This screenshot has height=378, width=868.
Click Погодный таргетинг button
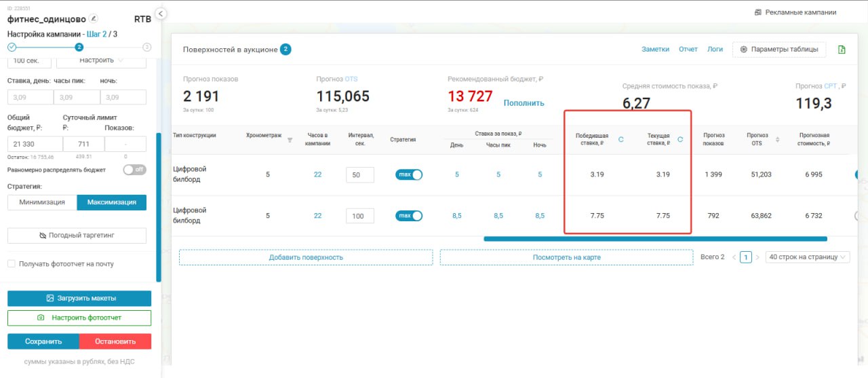click(x=77, y=235)
